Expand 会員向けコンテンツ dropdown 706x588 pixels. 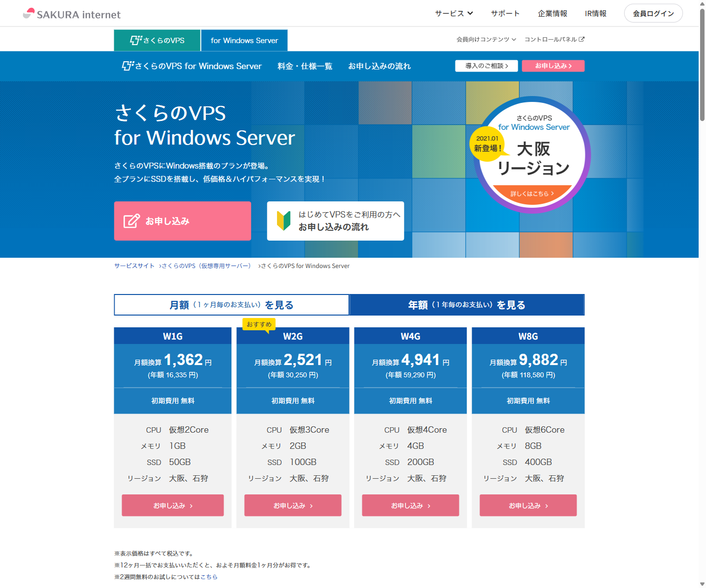click(486, 39)
